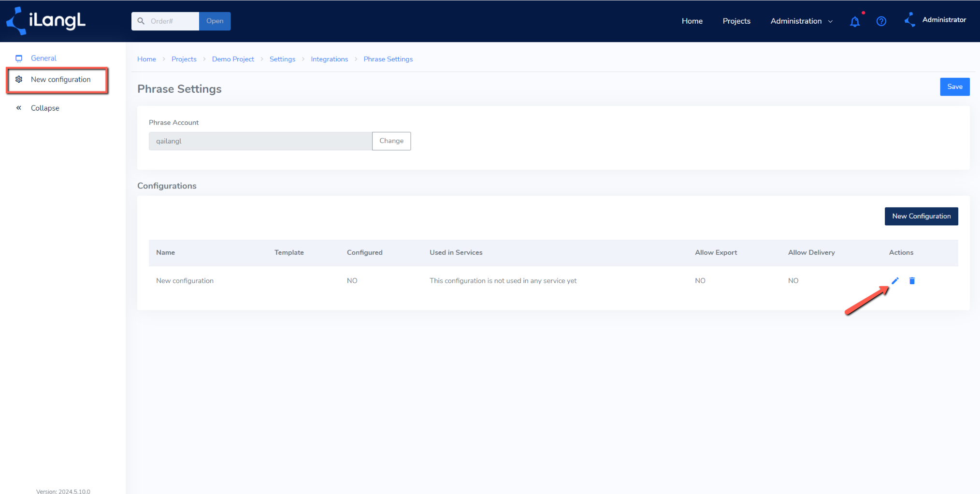The width and height of the screenshot is (980, 494).
Task: Click the Allow Export column header
Action: (x=716, y=252)
